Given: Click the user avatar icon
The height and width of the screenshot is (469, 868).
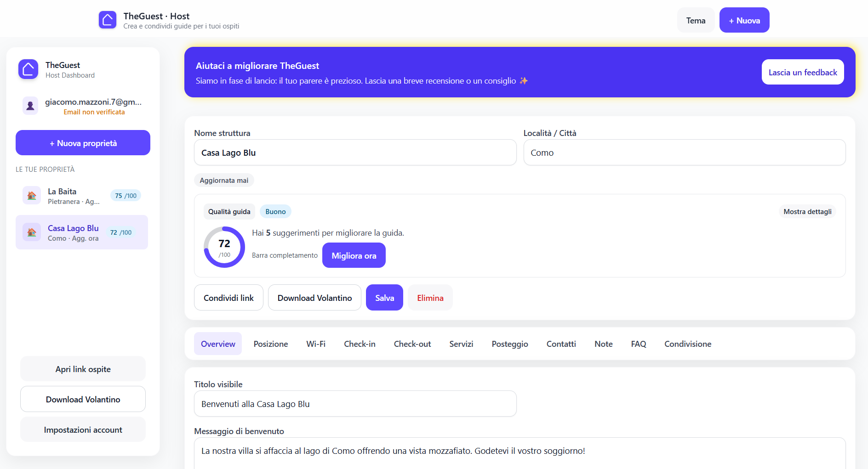Looking at the screenshot, I should tap(30, 106).
